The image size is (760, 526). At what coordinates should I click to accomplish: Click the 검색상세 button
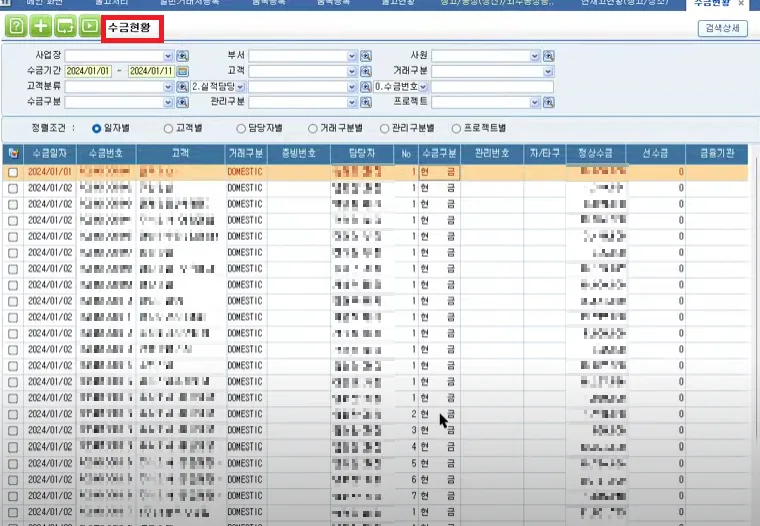point(722,28)
